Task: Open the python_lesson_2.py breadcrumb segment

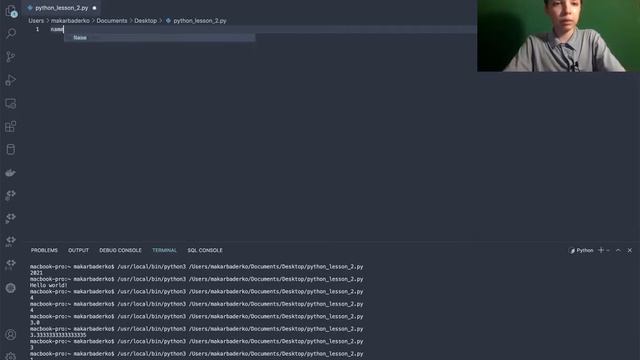Action: [200, 20]
